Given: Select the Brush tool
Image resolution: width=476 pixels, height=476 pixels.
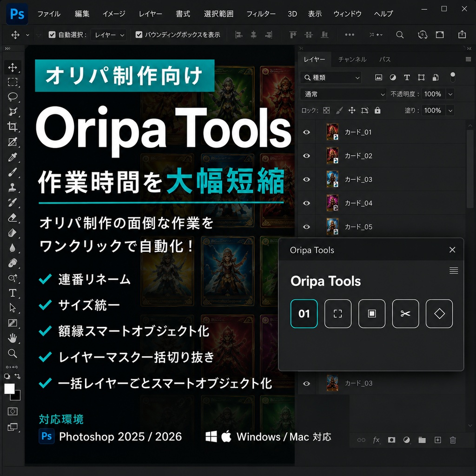Looking at the screenshot, I should [x=13, y=172].
